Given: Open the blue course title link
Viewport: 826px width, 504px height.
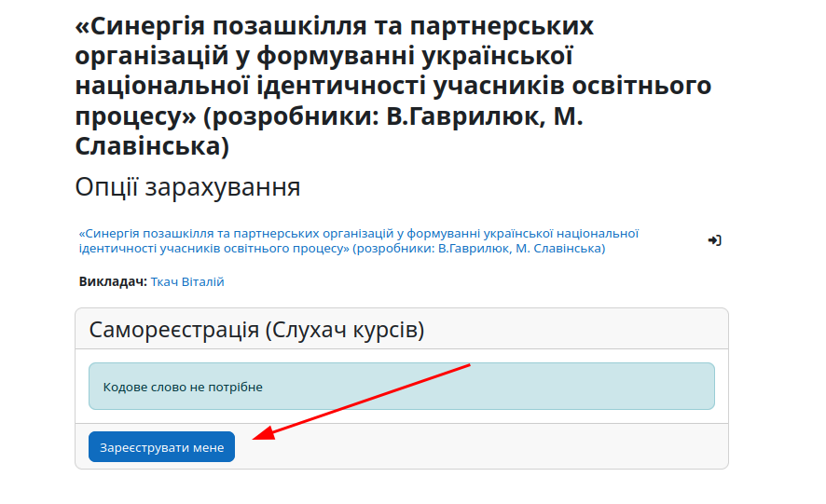Looking at the screenshot, I should click(x=358, y=240).
